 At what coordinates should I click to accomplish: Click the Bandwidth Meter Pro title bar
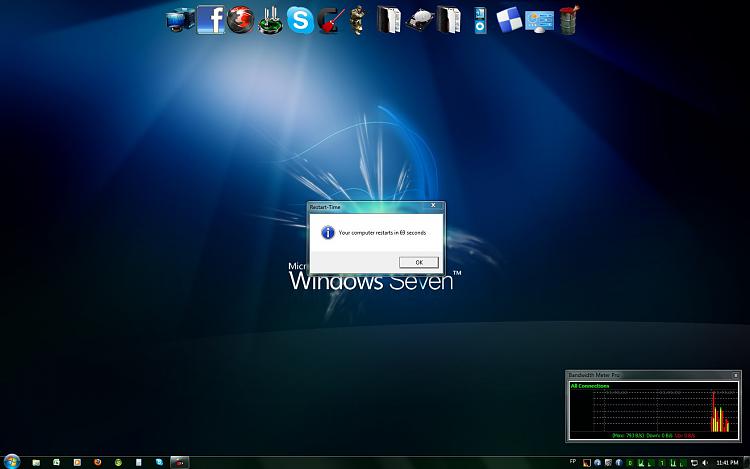648,375
